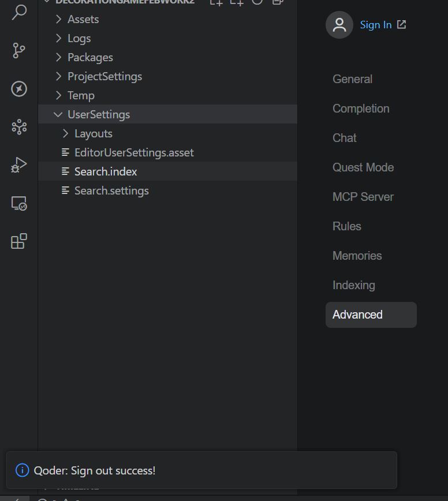Expand the ProjectSettings folder

tap(167, 76)
